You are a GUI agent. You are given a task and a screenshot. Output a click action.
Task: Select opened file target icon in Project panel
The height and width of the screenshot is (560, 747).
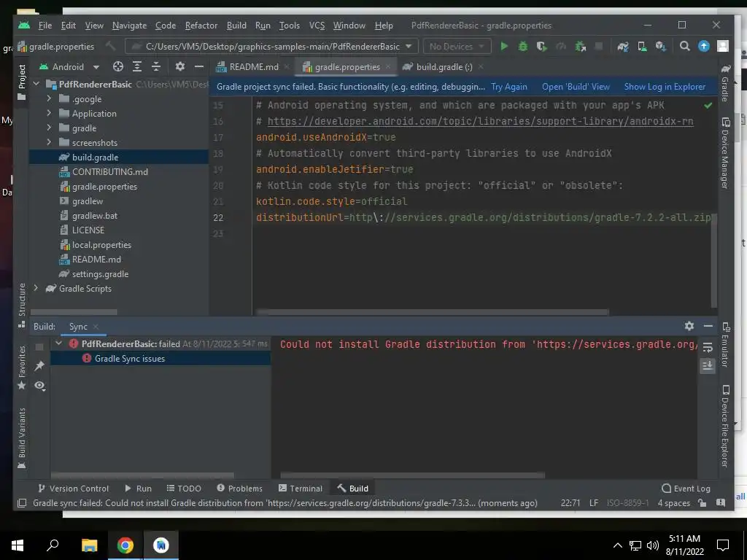[117, 66]
